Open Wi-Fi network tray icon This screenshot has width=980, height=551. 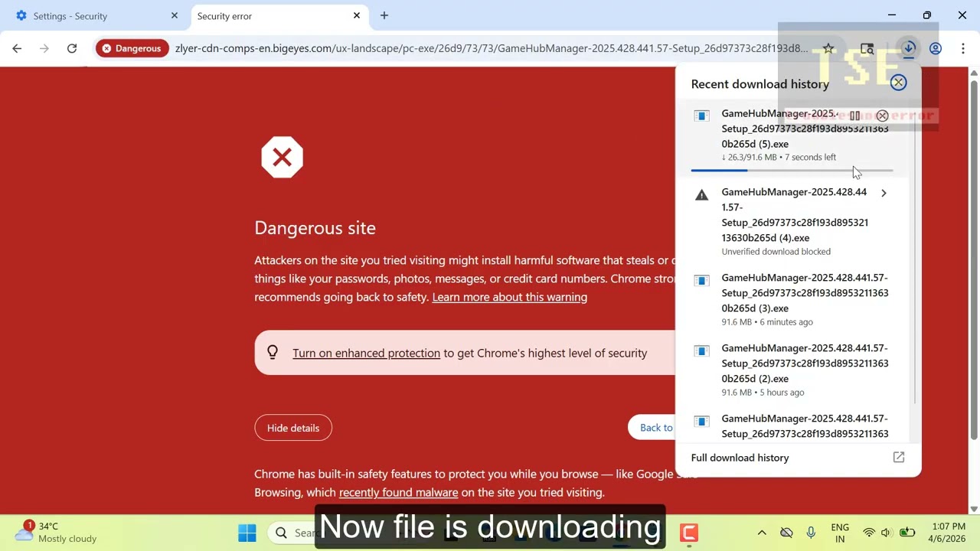click(868, 533)
